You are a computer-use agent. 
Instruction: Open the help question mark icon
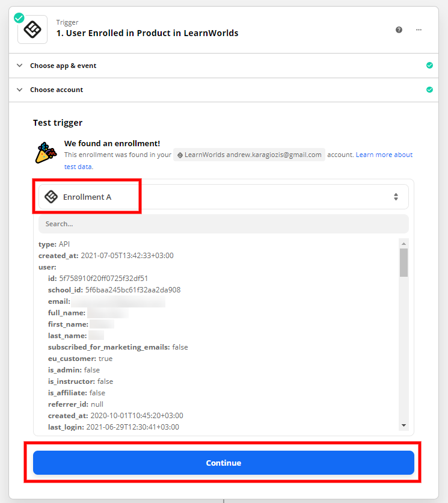tap(399, 29)
